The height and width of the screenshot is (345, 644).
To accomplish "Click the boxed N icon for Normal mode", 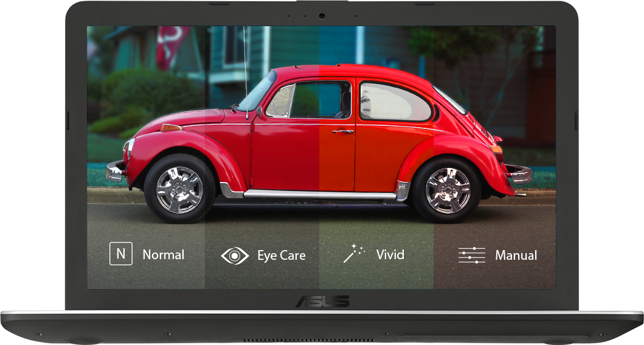I will tap(121, 254).
